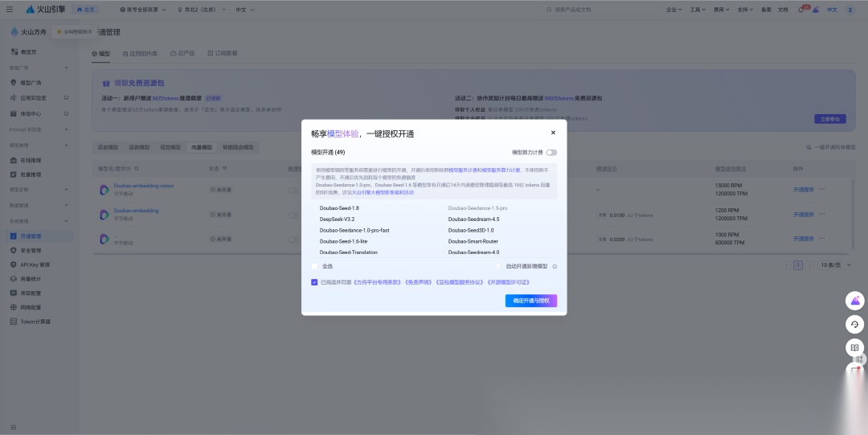868x435 pixels.
Task: Open more options for the 1000 RPM row
Action: coord(822,239)
